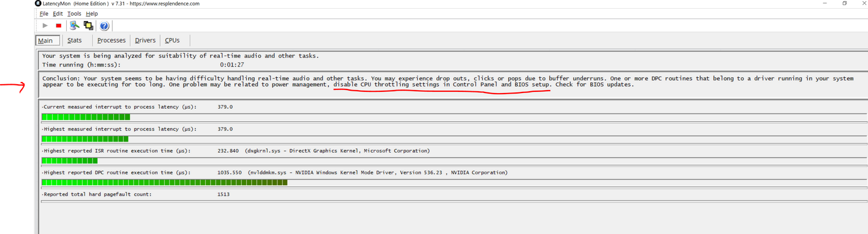Open the Help menu
Screen dimensions: 868x234
(x=92, y=13)
